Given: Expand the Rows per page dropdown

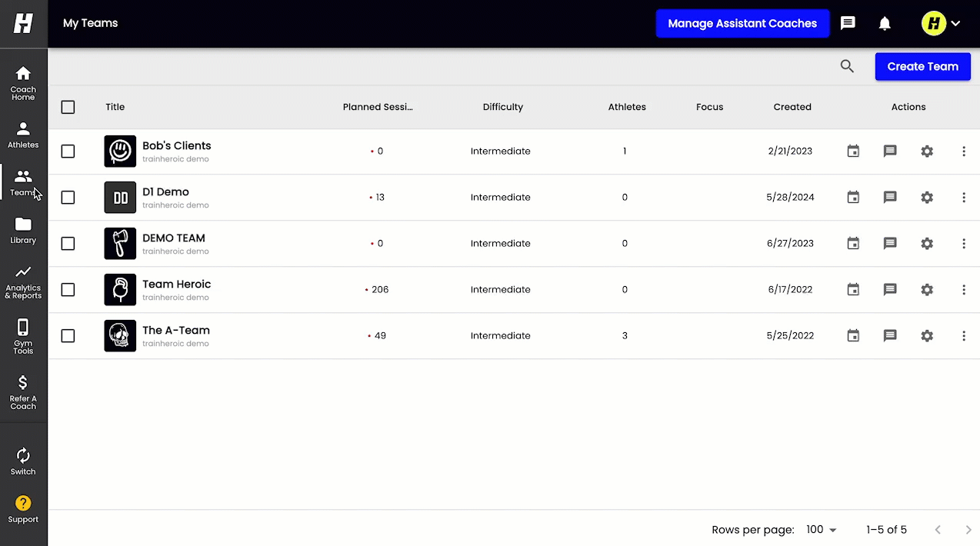Looking at the screenshot, I should (822, 530).
